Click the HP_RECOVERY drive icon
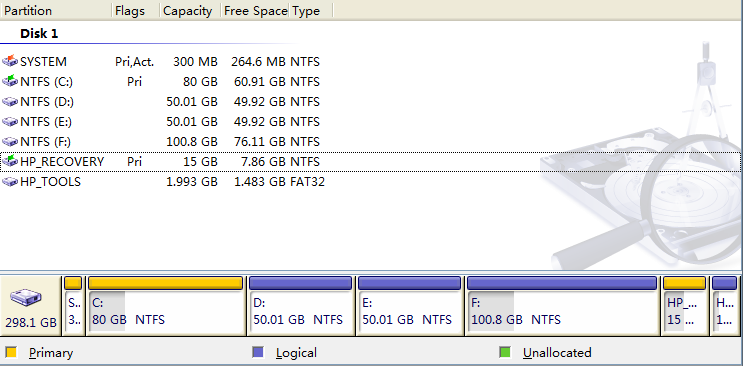744x366 pixels. pyautogui.click(x=10, y=161)
